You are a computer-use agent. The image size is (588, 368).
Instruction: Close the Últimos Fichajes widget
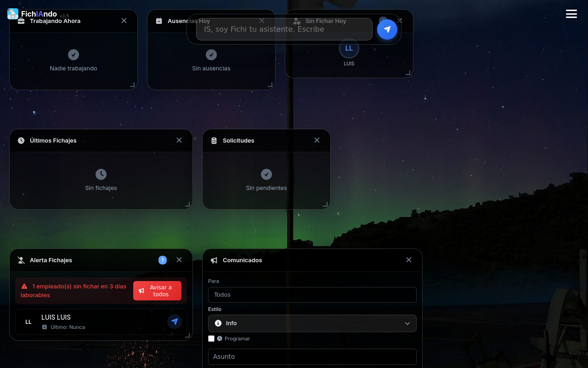point(179,140)
